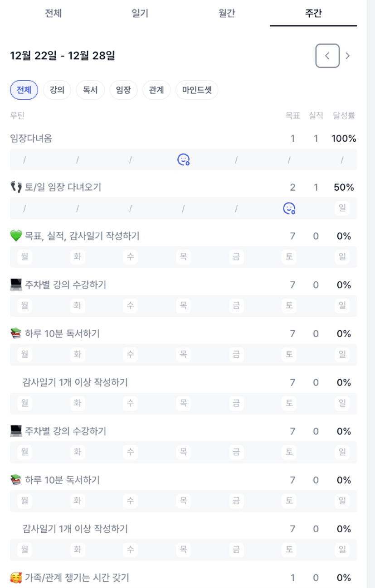The width and height of the screenshot is (375, 588).
Task: Click footprints icon of 토/일 임장 다녀오기
Action: click(x=16, y=187)
